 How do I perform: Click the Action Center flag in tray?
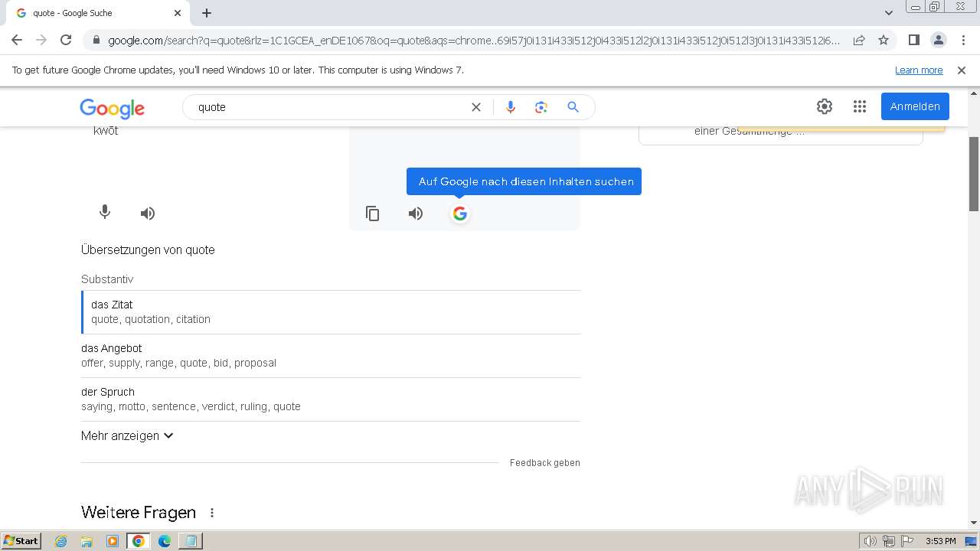coord(907,541)
